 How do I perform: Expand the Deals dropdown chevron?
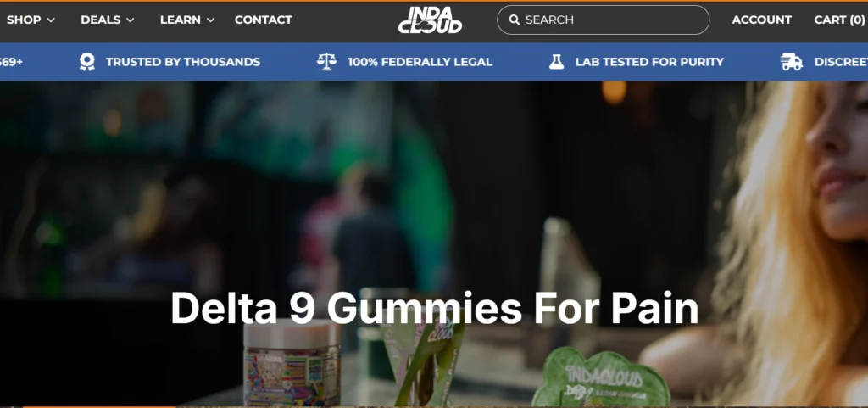pos(130,20)
